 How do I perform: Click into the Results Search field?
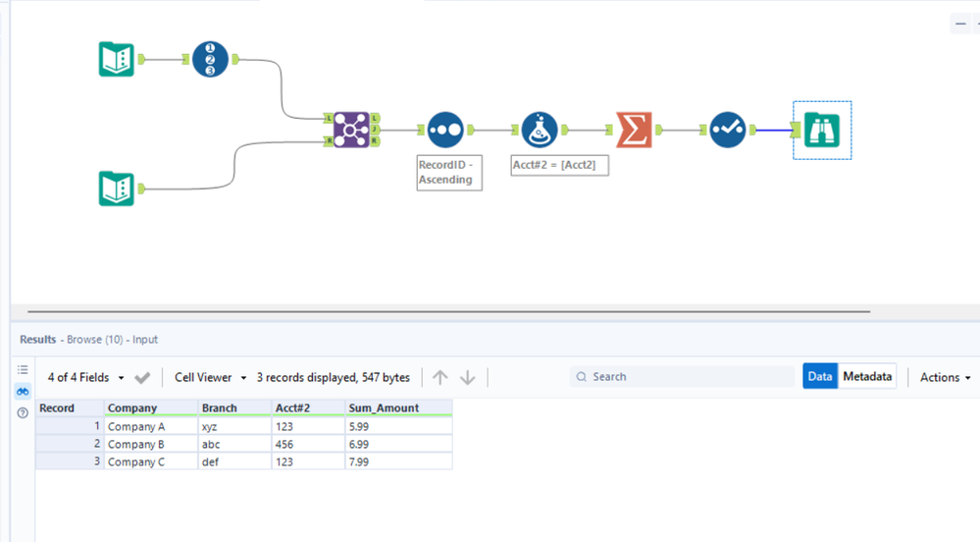[x=682, y=377]
